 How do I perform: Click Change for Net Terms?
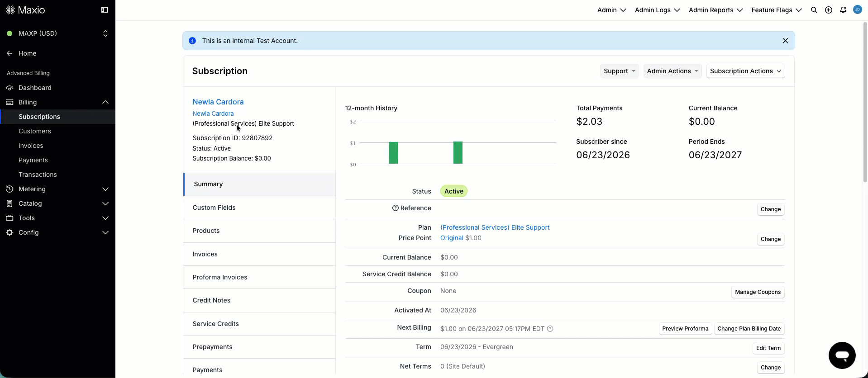770,368
